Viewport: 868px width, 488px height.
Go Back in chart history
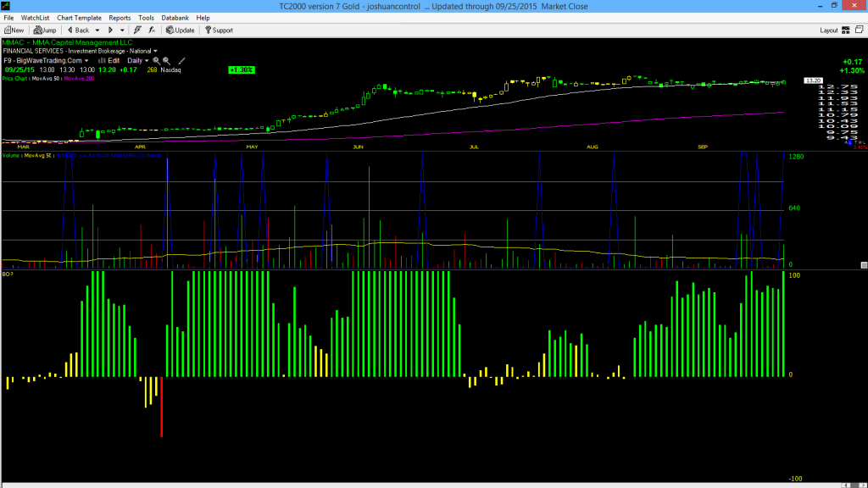click(78, 30)
